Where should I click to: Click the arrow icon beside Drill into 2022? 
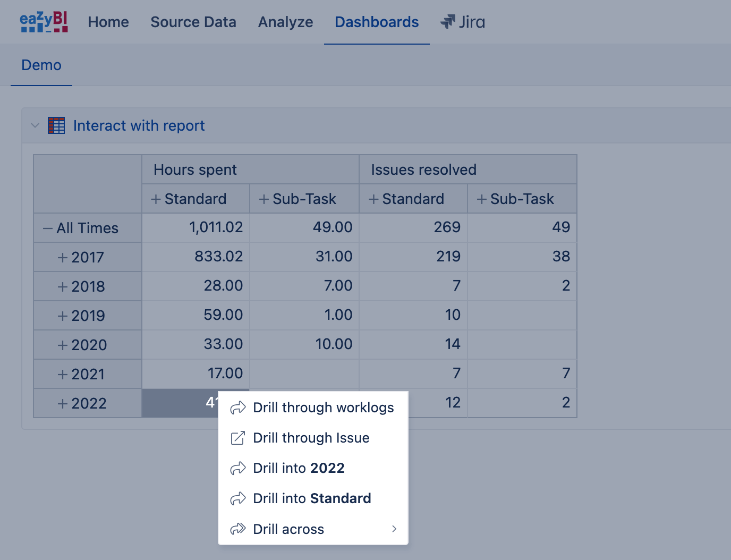pyautogui.click(x=238, y=468)
